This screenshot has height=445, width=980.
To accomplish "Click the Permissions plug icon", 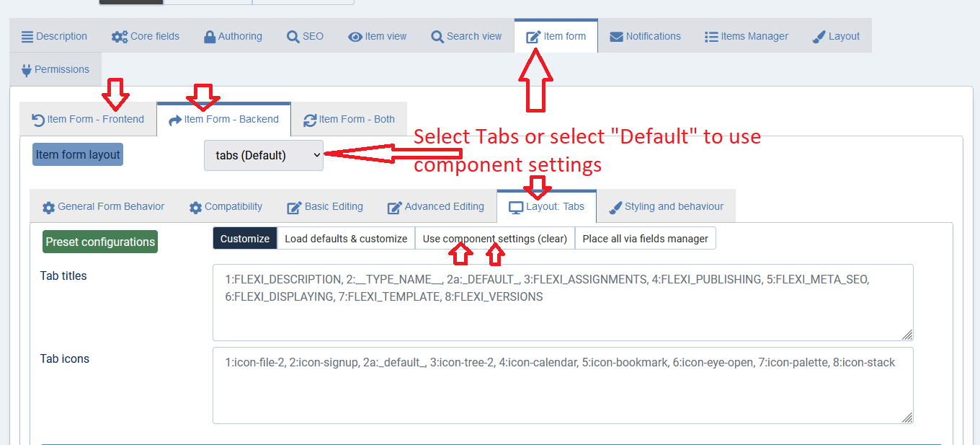I will tap(27, 70).
